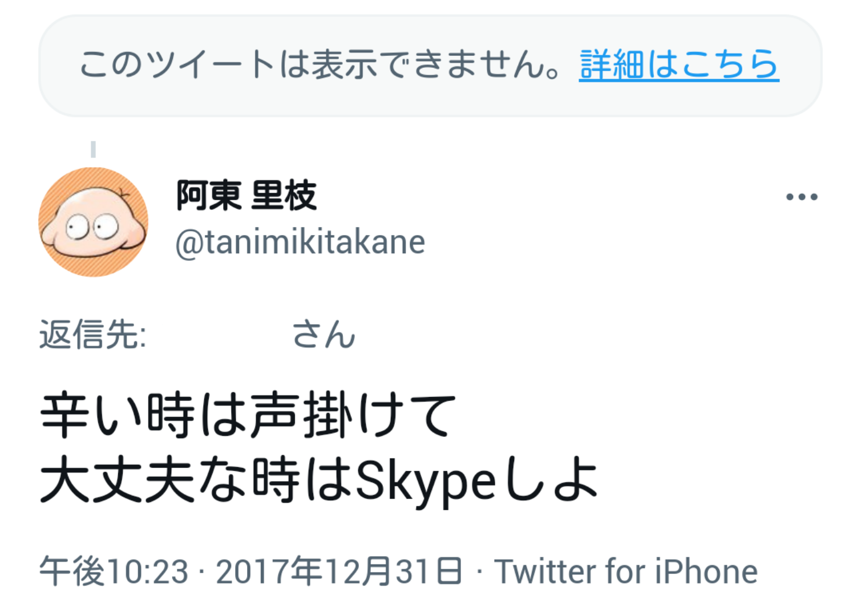Open the 詳細はこちら link
Screen dimensions: 861x616
click(678, 64)
